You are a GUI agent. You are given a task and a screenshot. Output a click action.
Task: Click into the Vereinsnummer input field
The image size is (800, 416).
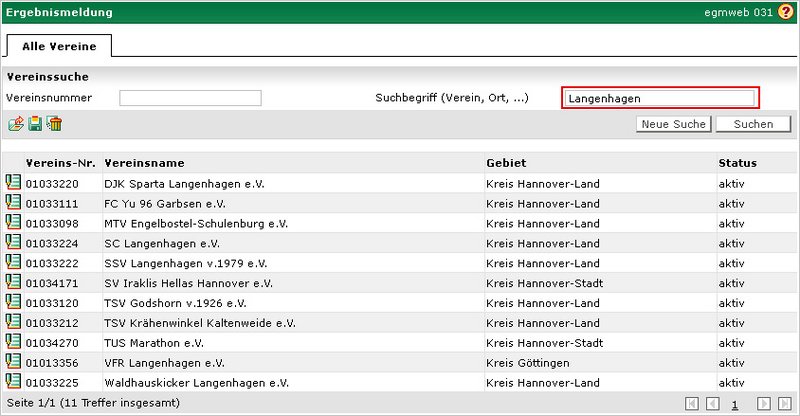tap(190, 98)
